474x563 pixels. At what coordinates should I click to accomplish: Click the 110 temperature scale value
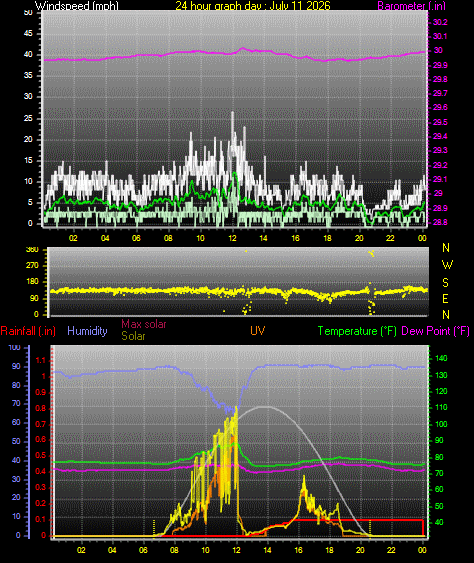[441, 407]
